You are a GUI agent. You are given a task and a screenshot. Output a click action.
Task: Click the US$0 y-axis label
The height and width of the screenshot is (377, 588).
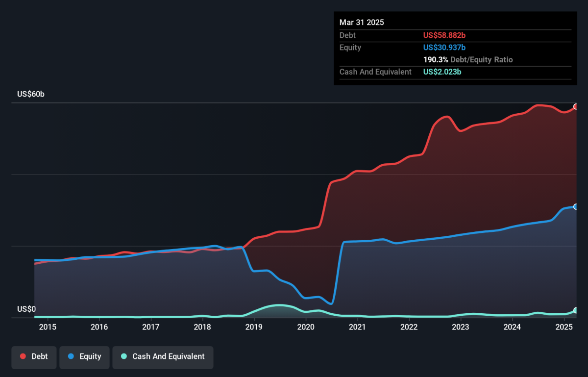point(26,309)
